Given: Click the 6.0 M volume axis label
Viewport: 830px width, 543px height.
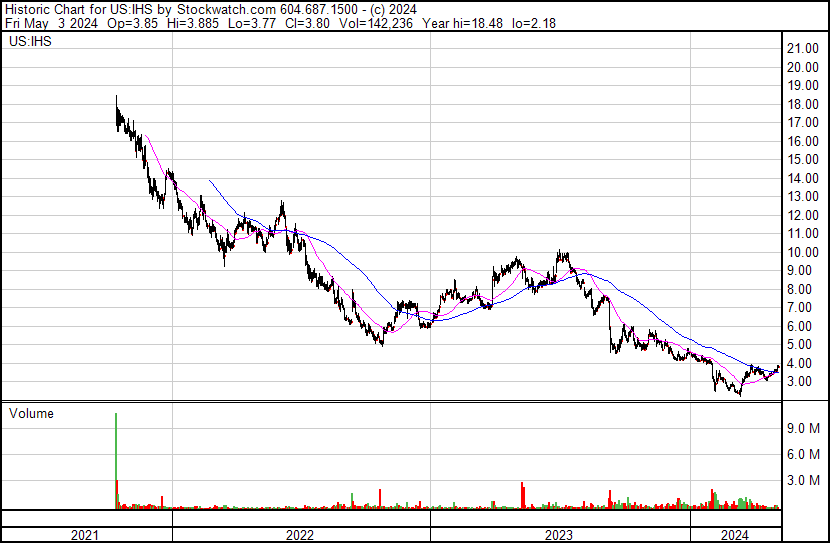Looking at the screenshot, I should 803,454.
